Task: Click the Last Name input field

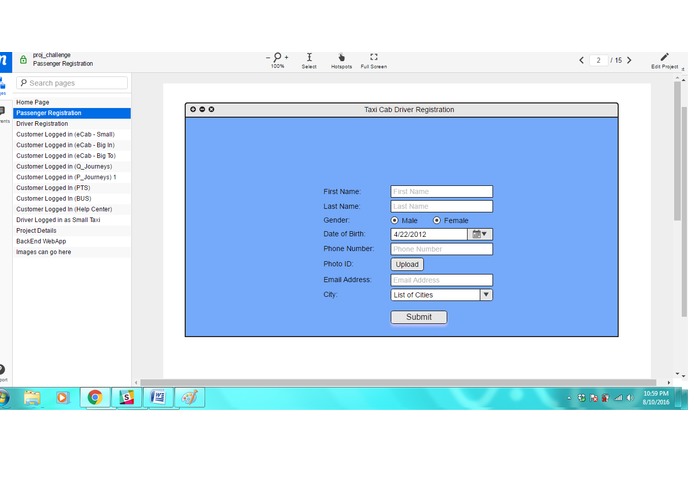Action: tap(441, 206)
